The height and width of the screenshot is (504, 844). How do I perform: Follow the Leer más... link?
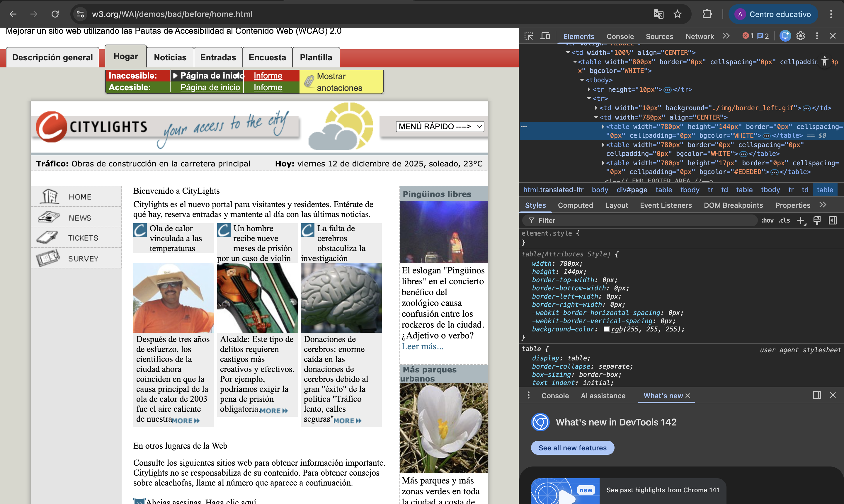click(422, 346)
